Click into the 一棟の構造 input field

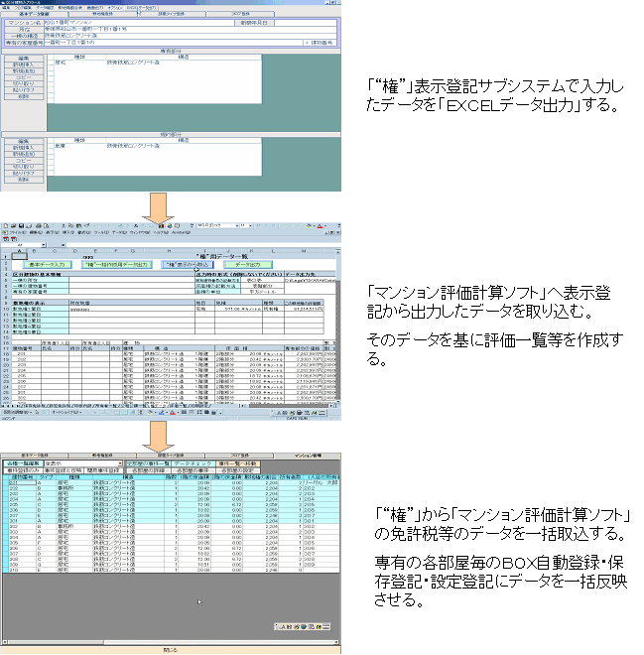[x=191, y=36]
